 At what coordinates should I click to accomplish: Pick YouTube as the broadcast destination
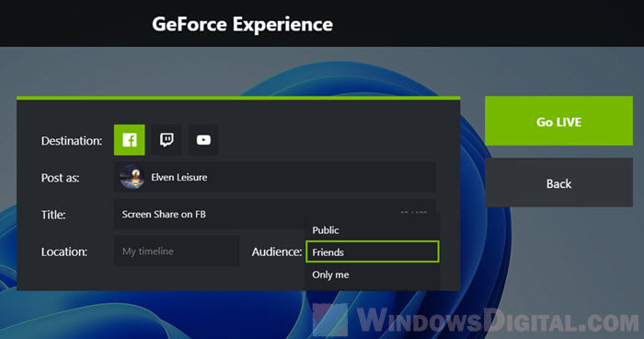203,140
